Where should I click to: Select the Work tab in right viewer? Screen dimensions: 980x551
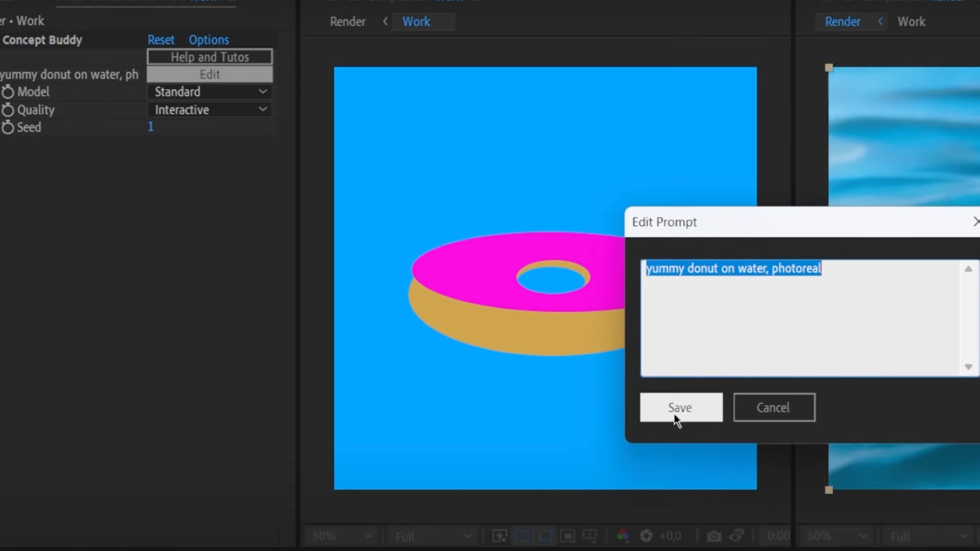(911, 22)
